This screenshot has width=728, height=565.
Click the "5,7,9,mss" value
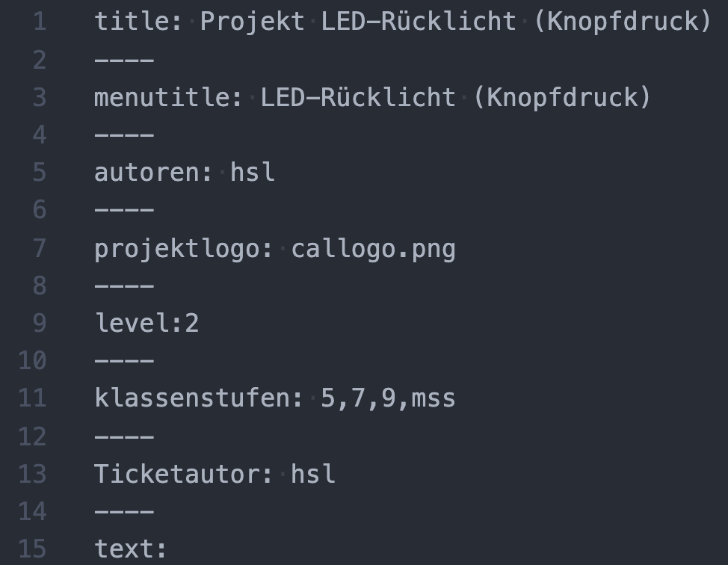click(x=388, y=398)
